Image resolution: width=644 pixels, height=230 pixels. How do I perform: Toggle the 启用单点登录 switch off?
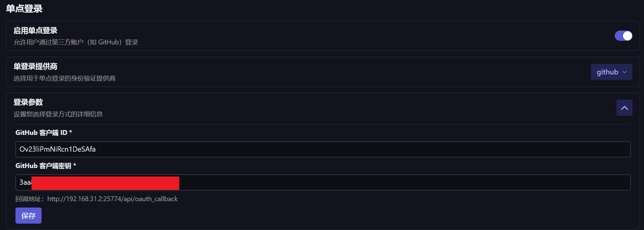pos(623,36)
